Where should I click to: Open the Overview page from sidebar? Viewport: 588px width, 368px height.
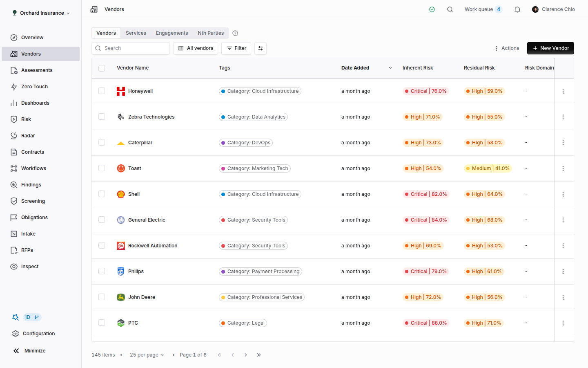click(x=40, y=38)
